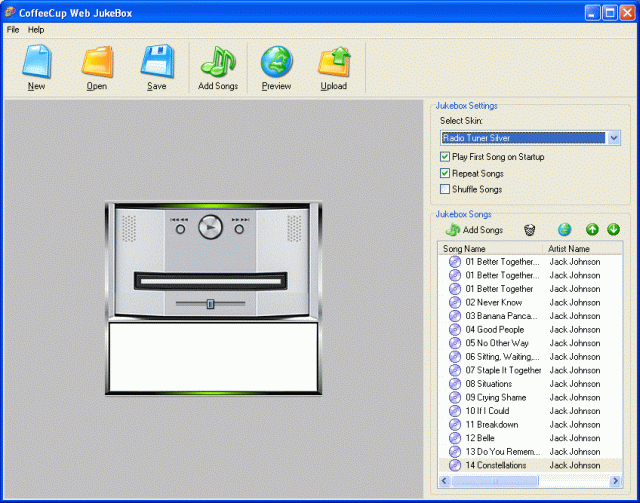Viewport: 640px width, 503px height.
Task: Open the Select Skin dropdown arrow
Action: click(x=613, y=138)
